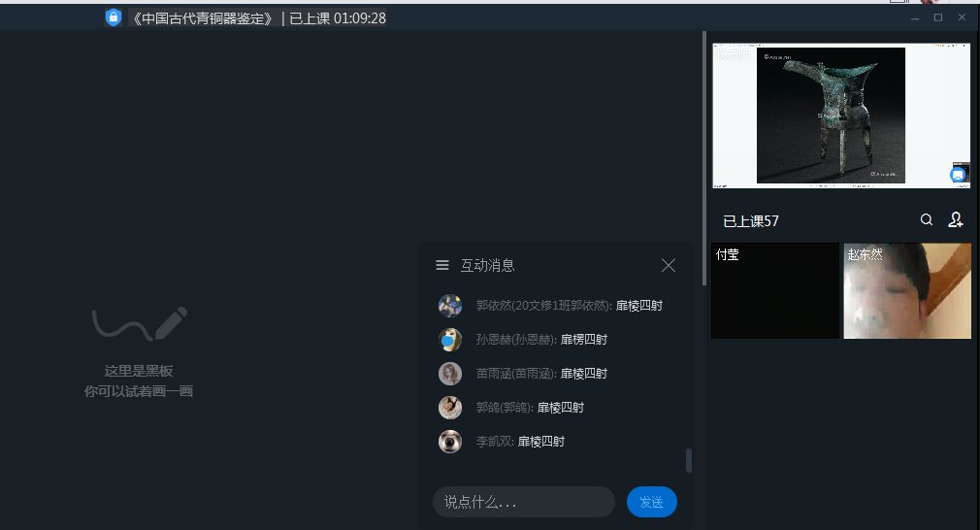The height and width of the screenshot is (530, 980).
Task: Click the pencil drawing icon on blackboard
Action: tap(171, 322)
